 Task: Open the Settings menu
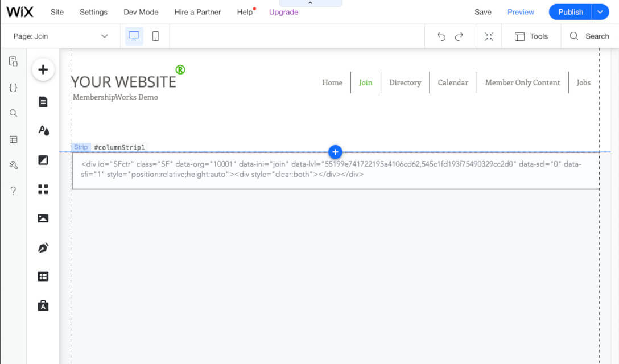pos(93,11)
